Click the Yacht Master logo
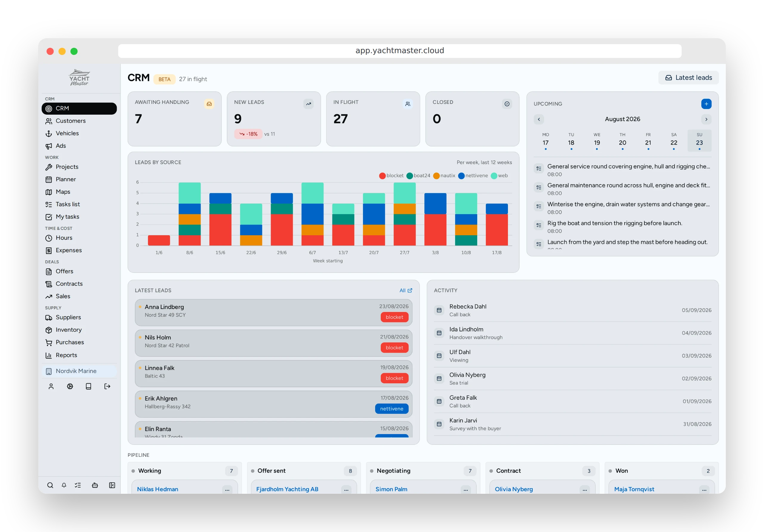 pyautogui.click(x=79, y=78)
